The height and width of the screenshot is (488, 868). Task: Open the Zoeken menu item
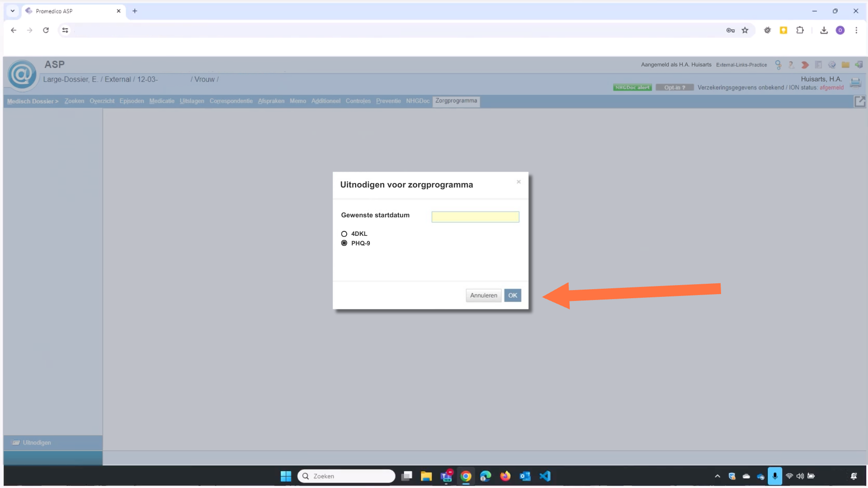click(x=74, y=101)
